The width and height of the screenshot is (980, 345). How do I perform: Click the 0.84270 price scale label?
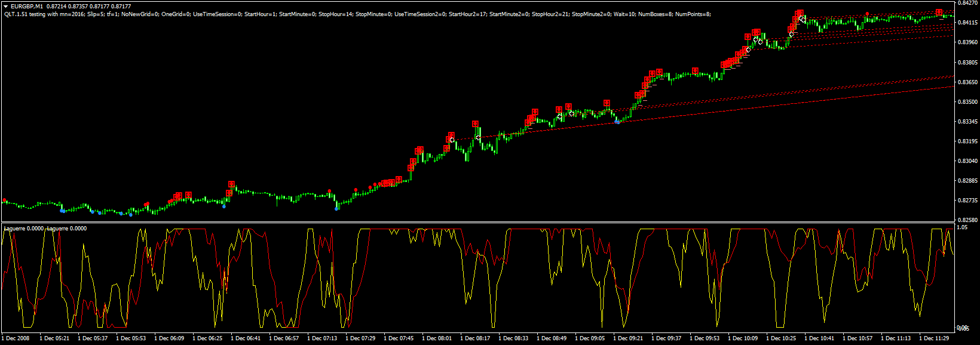coord(967,3)
